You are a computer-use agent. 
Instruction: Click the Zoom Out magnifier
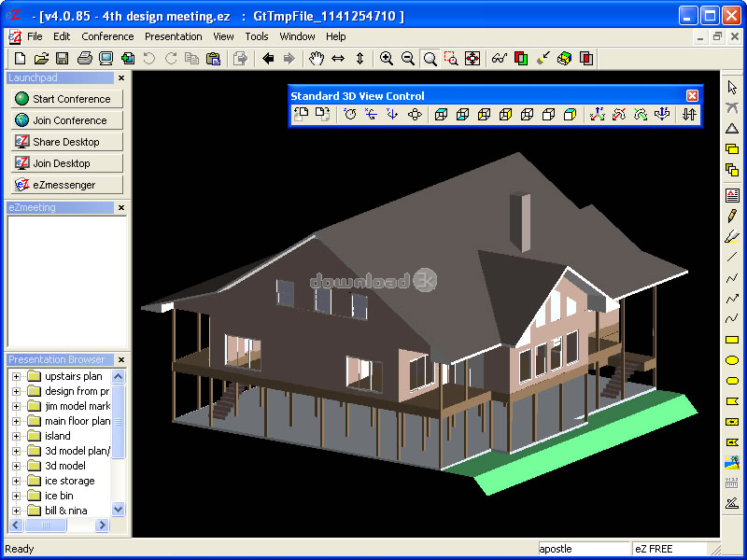point(408,58)
